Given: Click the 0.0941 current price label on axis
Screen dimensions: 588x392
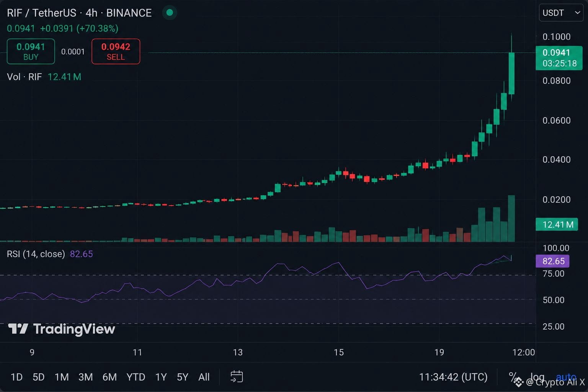Looking at the screenshot, I should pyautogui.click(x=559, y=58).
